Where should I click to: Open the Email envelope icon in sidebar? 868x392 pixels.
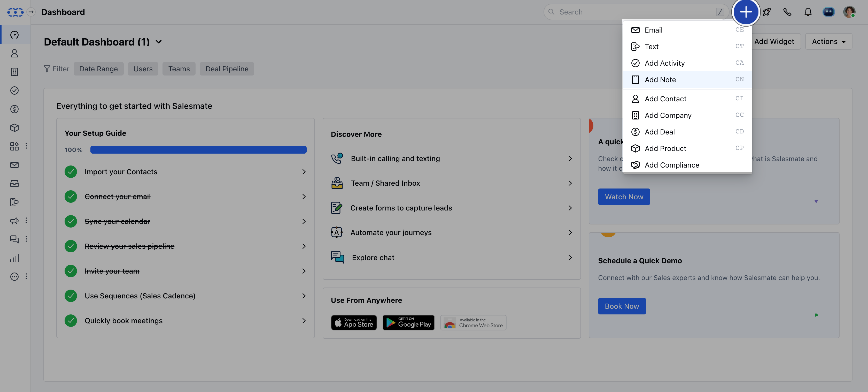pos(14,165)
